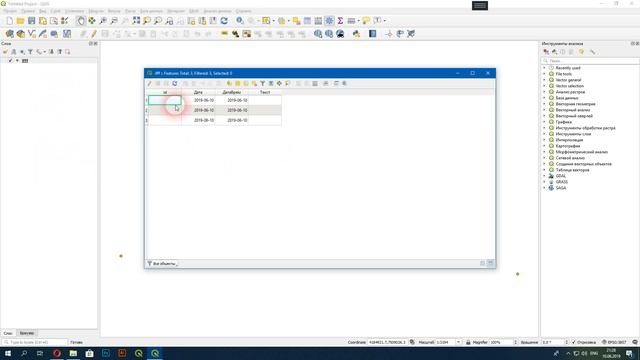The image size is (640, 360).
Task: Expand the Vector selection group
Action: [x=544, y=86]
